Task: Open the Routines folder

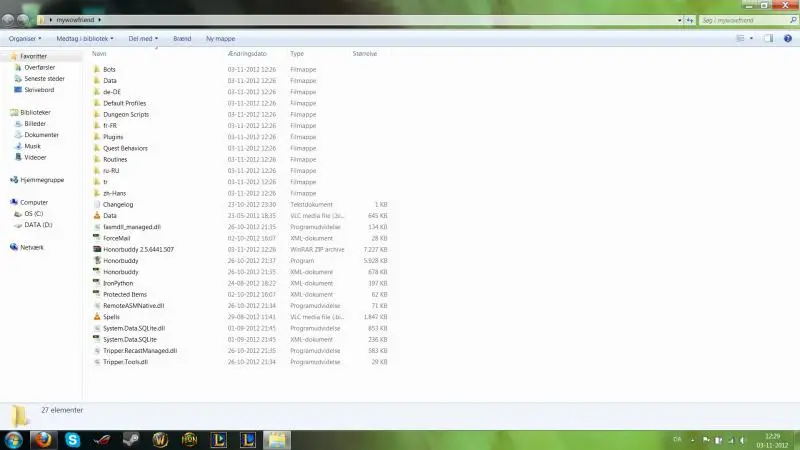Action: [115, 159]
